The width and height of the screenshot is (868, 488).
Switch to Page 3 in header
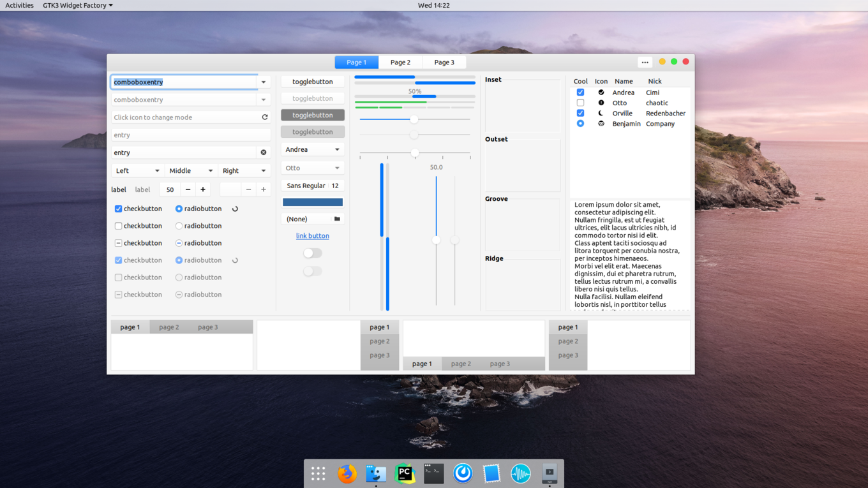pos(444,63)
